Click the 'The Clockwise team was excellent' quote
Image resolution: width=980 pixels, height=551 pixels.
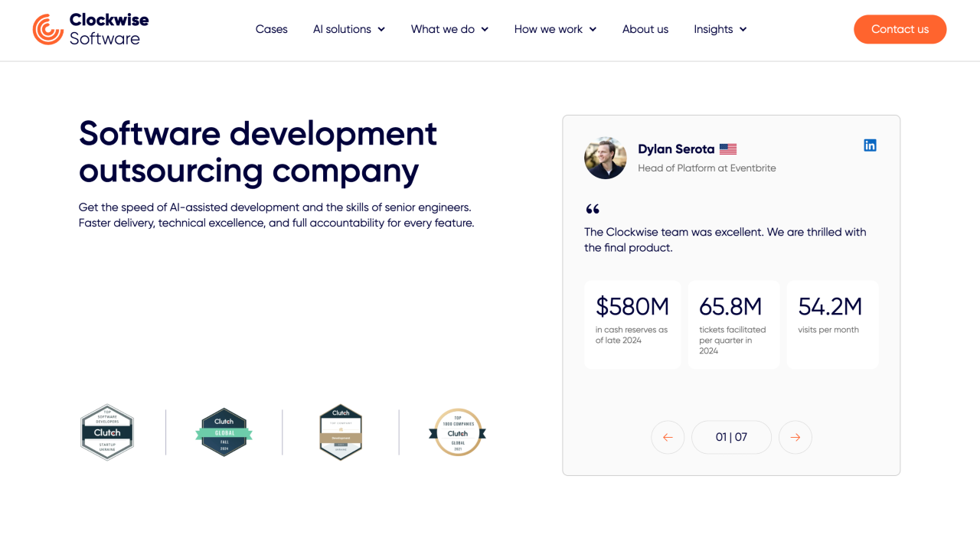pyautogui.click(x=725, y=240)
